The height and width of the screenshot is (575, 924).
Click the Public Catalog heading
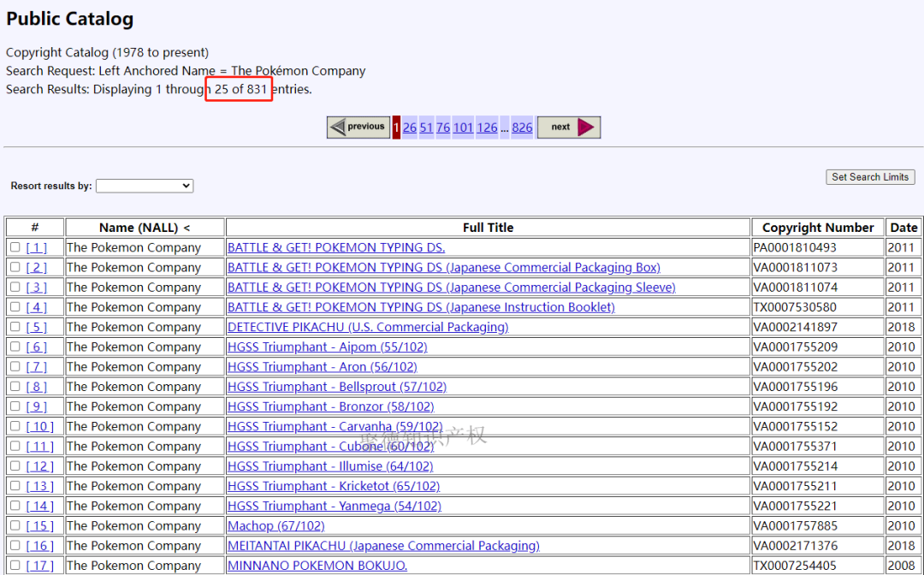click(69, 19)
